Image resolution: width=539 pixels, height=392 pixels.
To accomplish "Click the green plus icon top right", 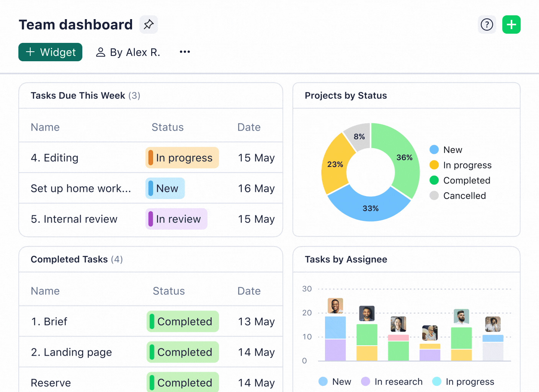I will coord(511,24).
